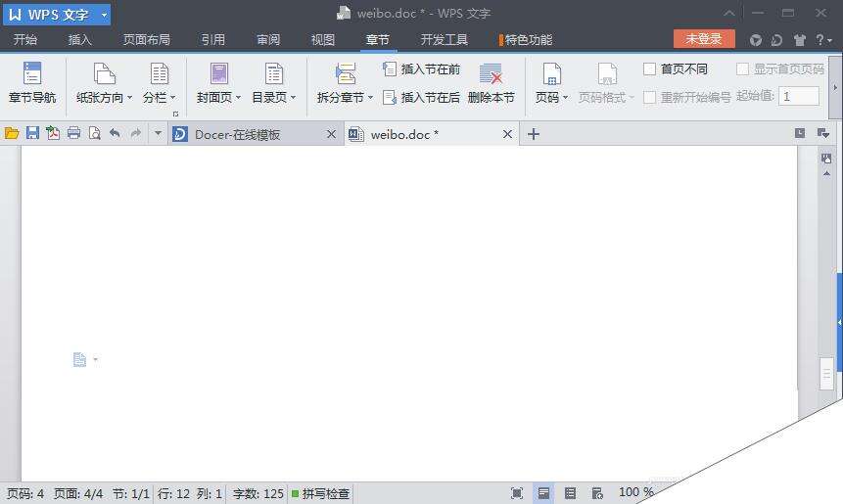
Task: Switch to full screen view in status bar
Action: point(517,492)
